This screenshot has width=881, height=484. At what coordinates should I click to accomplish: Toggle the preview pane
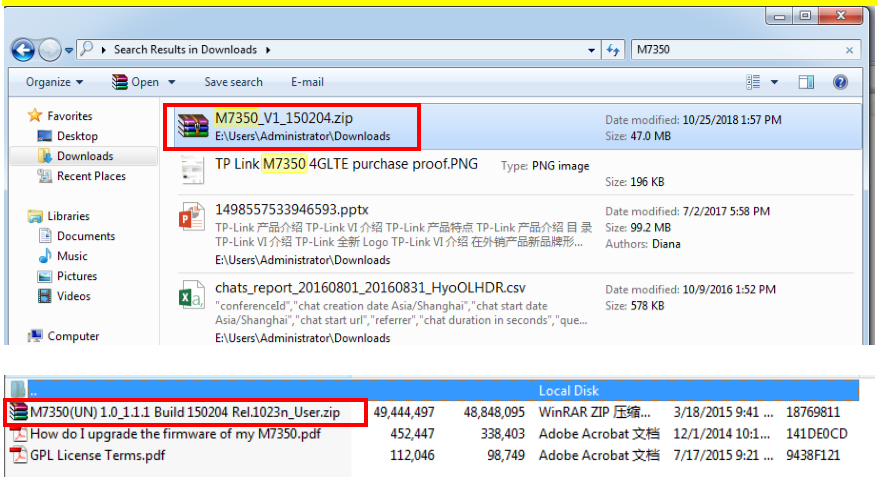tap(806, 82)
